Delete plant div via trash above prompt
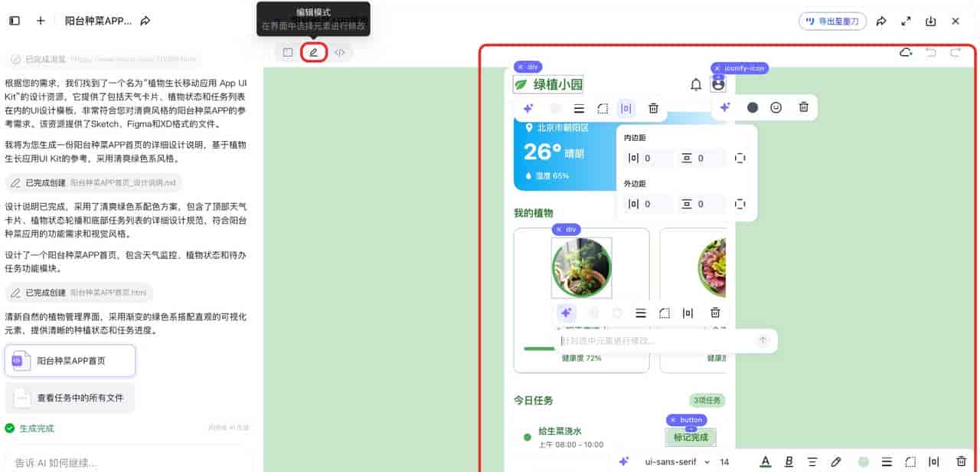The image size is (980, 472). coord(715,313)
